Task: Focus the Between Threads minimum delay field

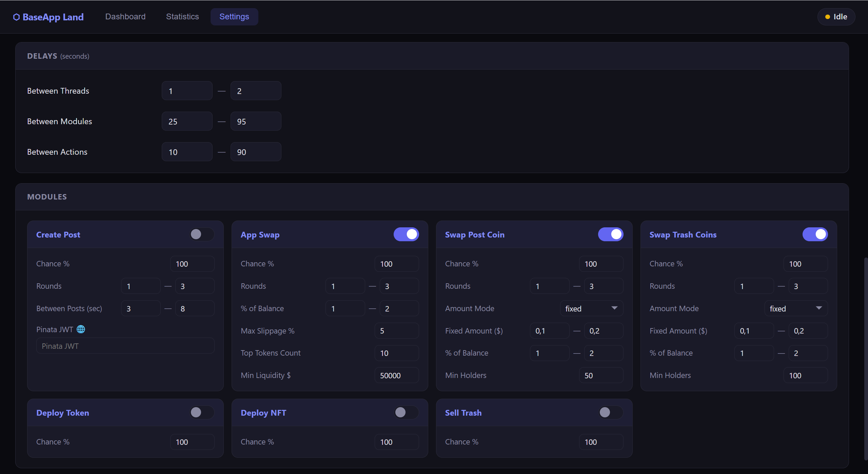Action: point(187,91)
